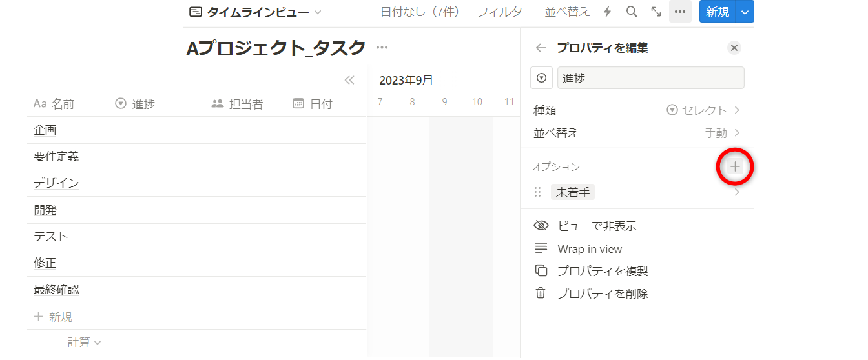
Task: Click the 担当者 people column header
Action: [237, 104]
